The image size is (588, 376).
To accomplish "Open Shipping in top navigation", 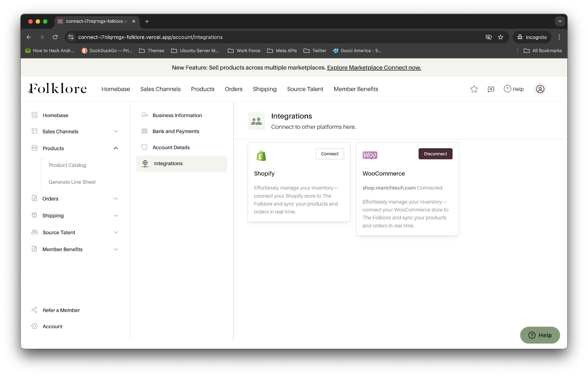I will coord(265,89).
